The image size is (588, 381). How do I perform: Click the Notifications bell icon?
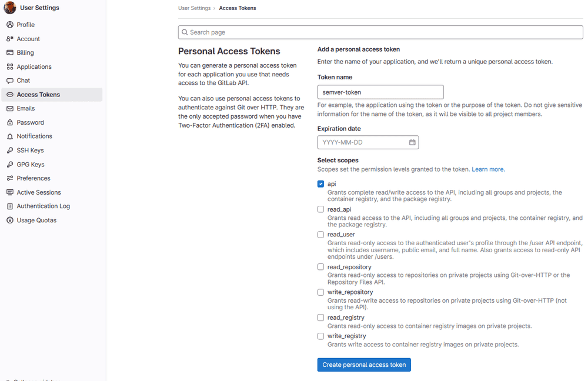pos(10,136)
